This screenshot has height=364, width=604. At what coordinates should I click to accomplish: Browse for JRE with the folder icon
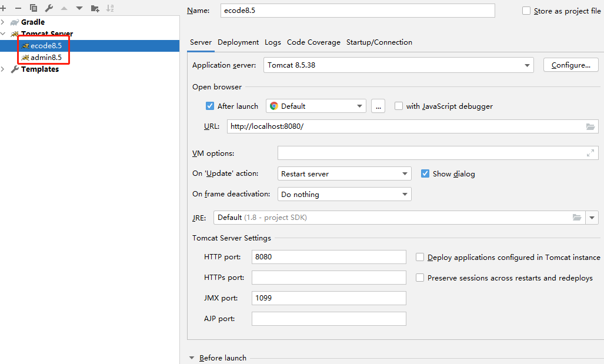tap(576, 217)
